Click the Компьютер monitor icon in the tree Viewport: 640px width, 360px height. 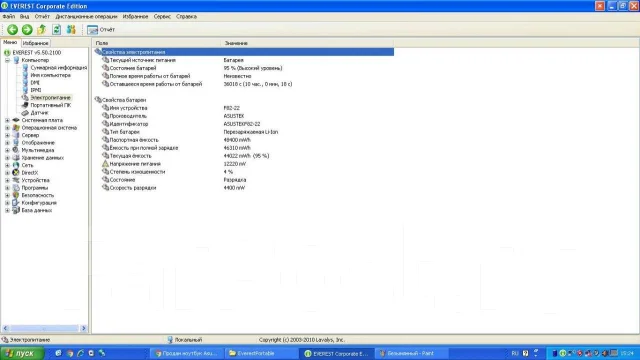[16, 60]
